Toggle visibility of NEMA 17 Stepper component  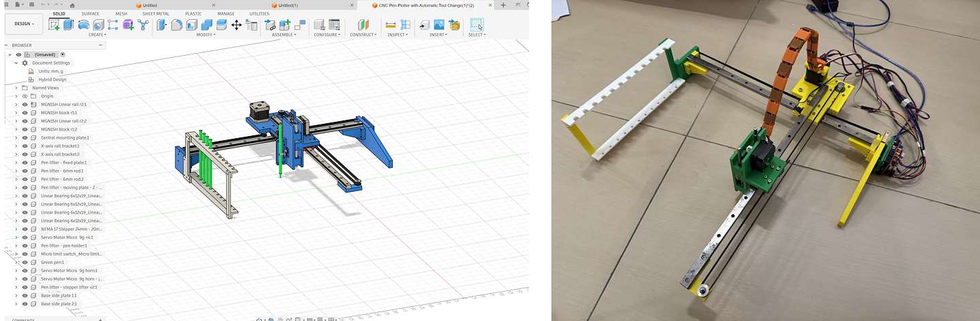(25, 229)
